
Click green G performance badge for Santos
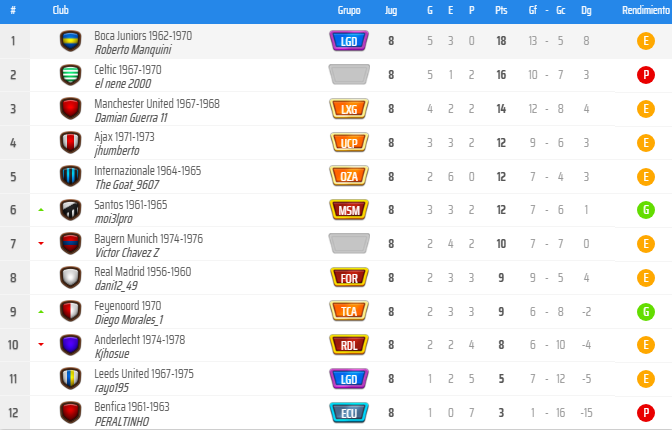click(x=646, y=210)
